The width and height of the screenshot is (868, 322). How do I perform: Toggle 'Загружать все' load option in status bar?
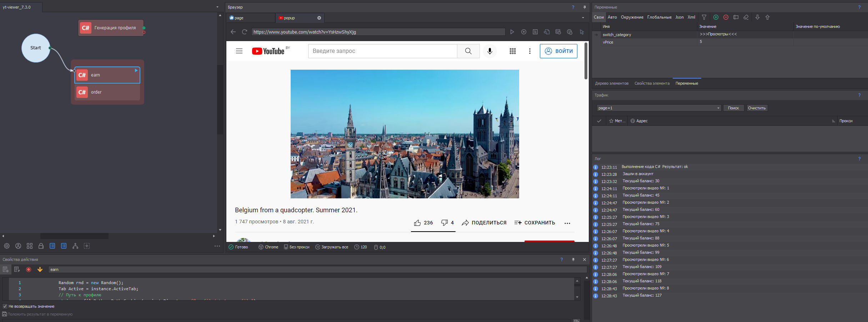(331, 247)
